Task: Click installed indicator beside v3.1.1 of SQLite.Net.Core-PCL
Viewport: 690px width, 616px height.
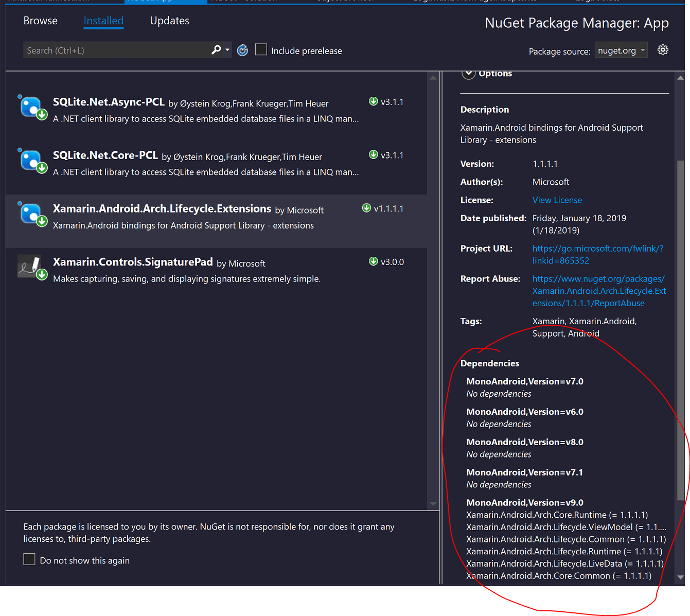Action: (x=374, y=154)
